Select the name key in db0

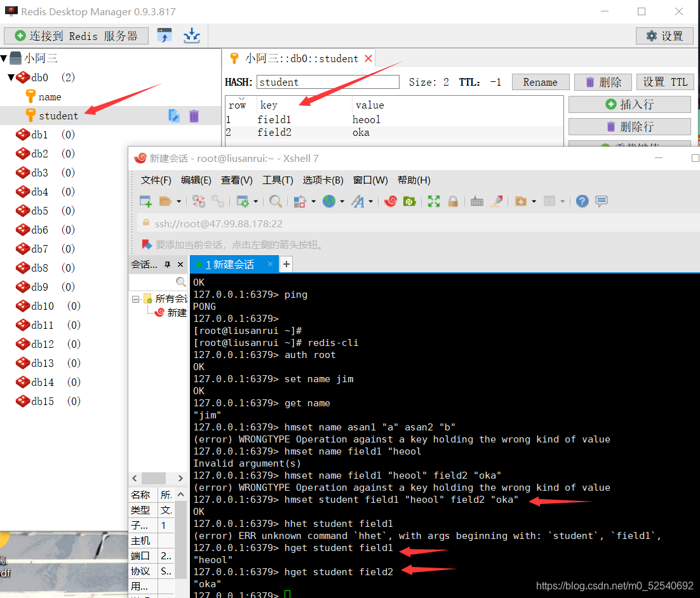point(50,97)
